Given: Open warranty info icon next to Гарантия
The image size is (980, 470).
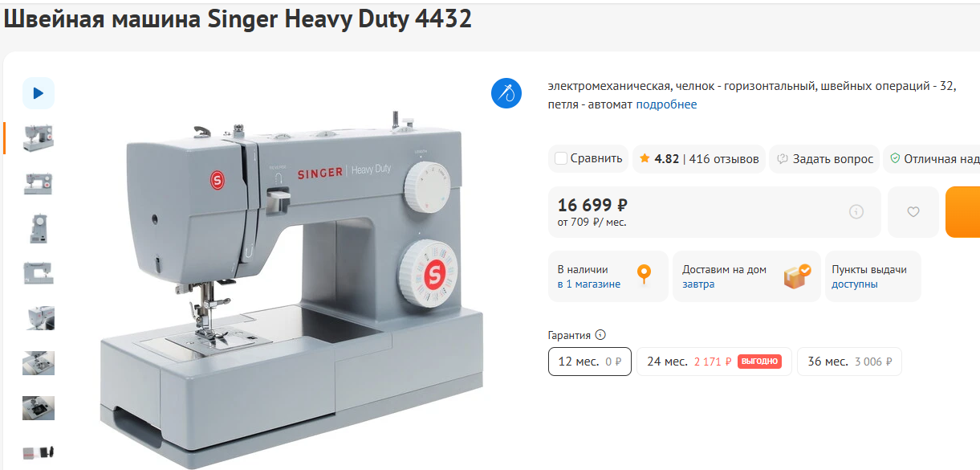Looking at the screenshot, I should pos(600,335).
